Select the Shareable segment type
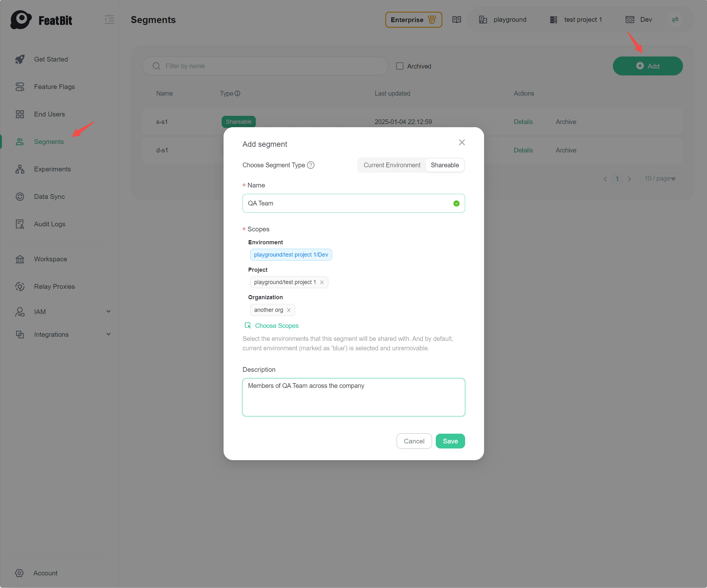 [444, 165]
